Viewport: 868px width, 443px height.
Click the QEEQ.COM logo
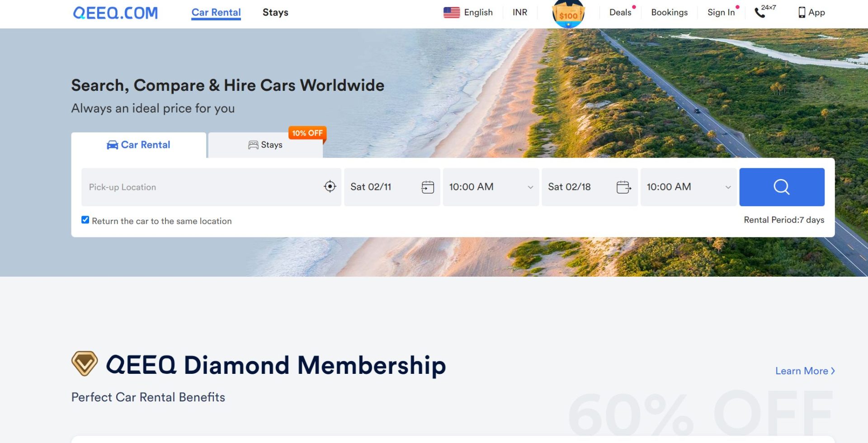(x=116, y=13)
